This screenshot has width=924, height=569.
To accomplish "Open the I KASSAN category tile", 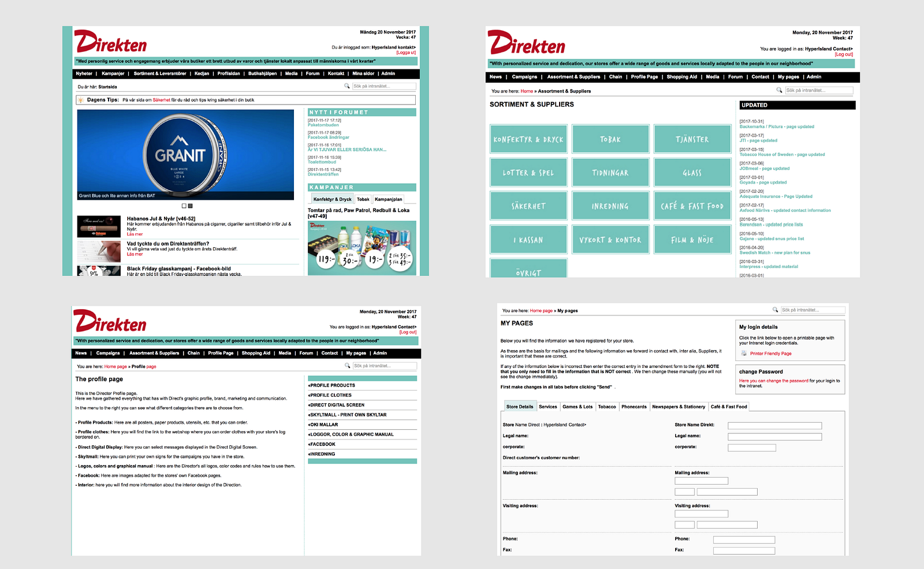I will (528, 239).
